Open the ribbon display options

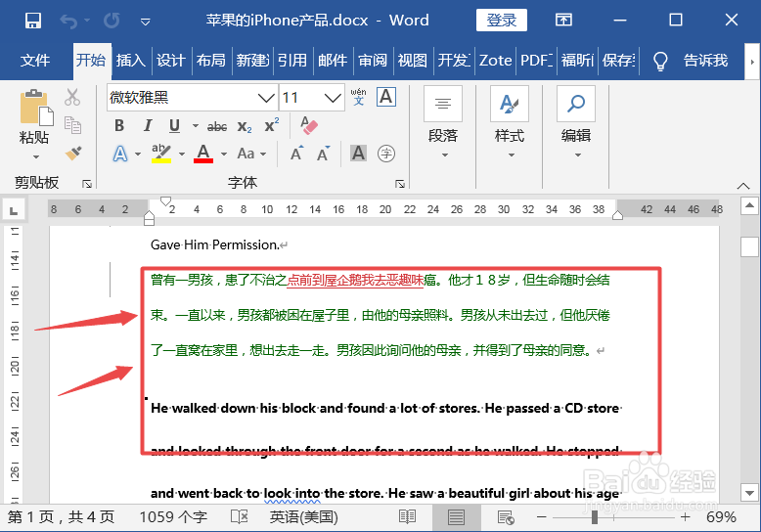click(x=563, y=20)
